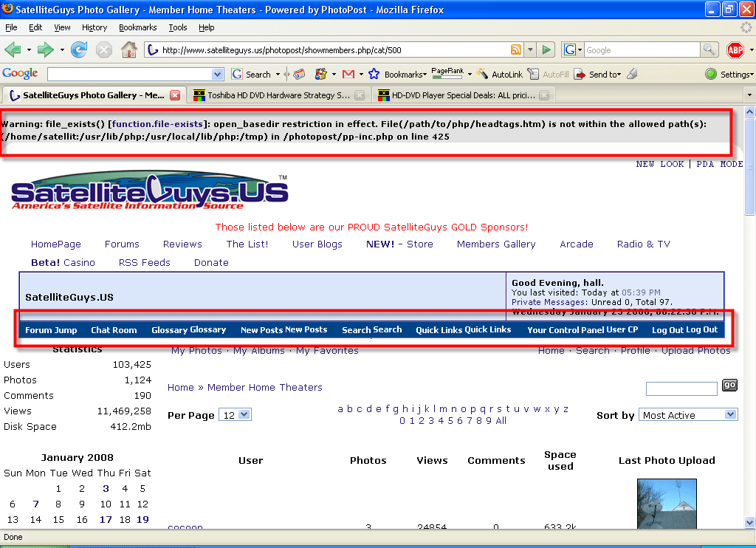Screen dimensions: 756x548
Task: Open the Forward button history dropdown arrow
Action: [62, 49]
